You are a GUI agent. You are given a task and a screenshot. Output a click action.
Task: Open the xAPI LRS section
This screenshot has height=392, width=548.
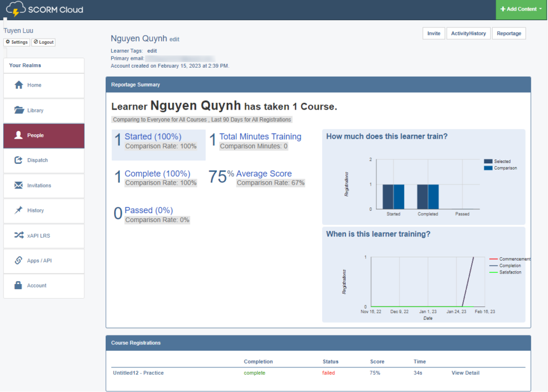coord(44,235)
